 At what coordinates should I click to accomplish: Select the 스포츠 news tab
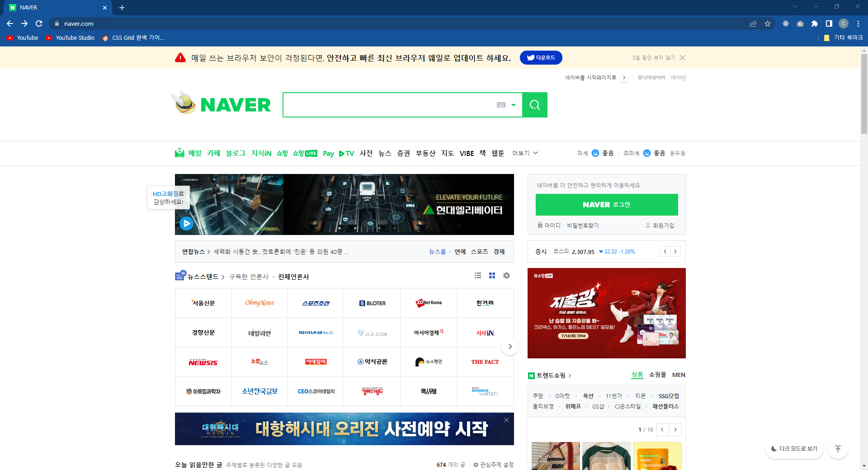(x=479, y=252)
